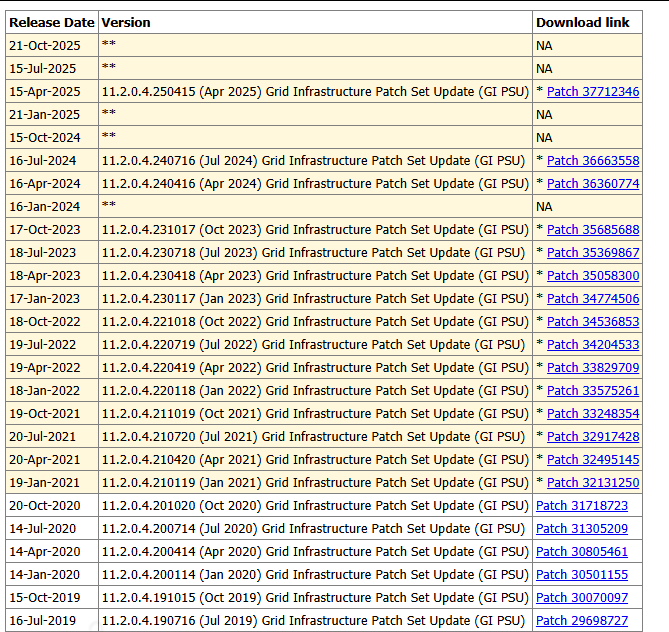
Task: Select the 15-Jul-2025 release date cell
Action: 52,69
